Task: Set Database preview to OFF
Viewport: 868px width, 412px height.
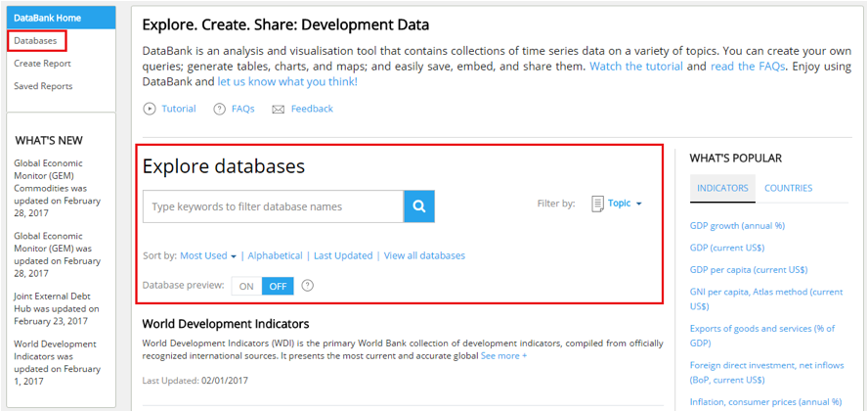Action: [x=278, y=286]
